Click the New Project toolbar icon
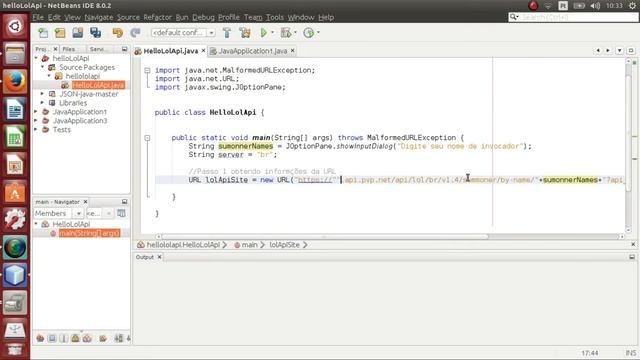This screenshot has width=640, height=360. click(60, 33)
